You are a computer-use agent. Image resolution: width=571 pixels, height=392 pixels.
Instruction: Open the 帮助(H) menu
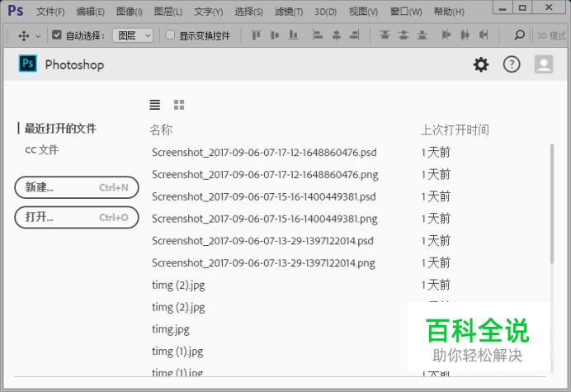(x=449, y=12)
